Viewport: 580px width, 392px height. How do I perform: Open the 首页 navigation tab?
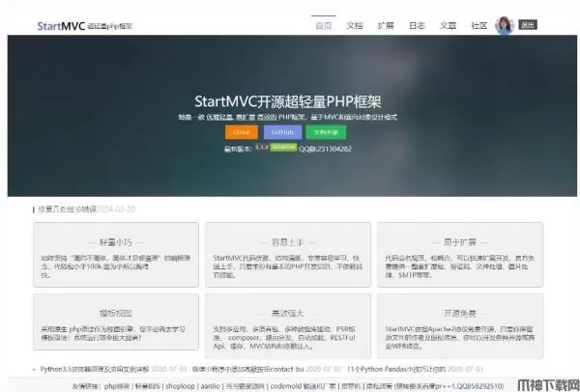[323, 25]
